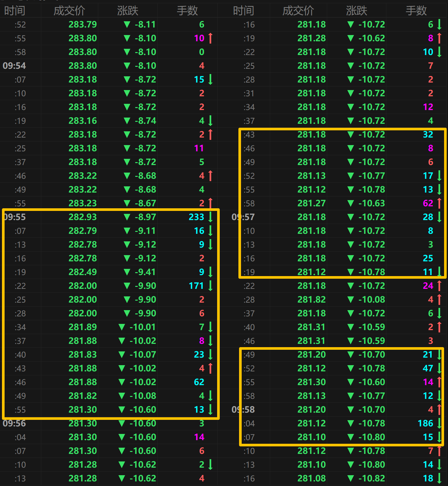Image resolution: width=448 pixels, height=486 pixels.
Task: Select the 09:55 timestamp
Action: [x=14, y=217]
